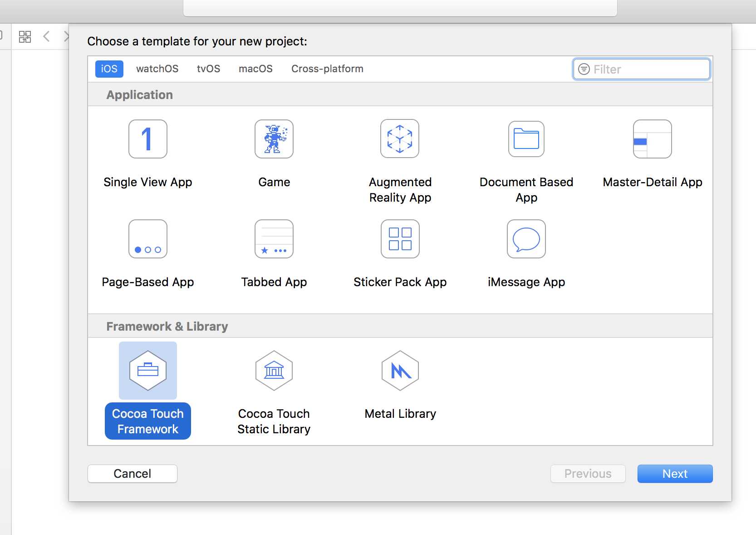Select the iMessage App speech bubble icon
The height and width of the screenshot is (535, 756).
pyautogui.click(x=526, y=239)
